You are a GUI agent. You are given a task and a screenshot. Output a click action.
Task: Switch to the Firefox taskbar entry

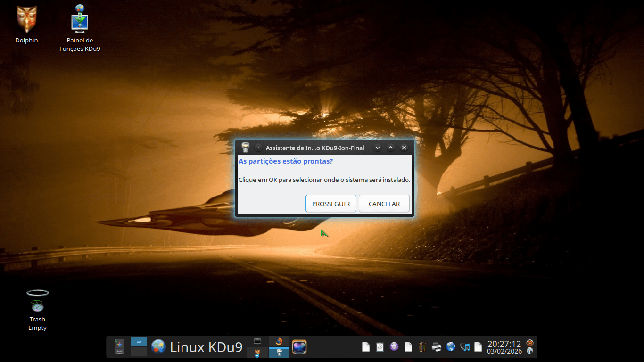(x=279, y=342)
